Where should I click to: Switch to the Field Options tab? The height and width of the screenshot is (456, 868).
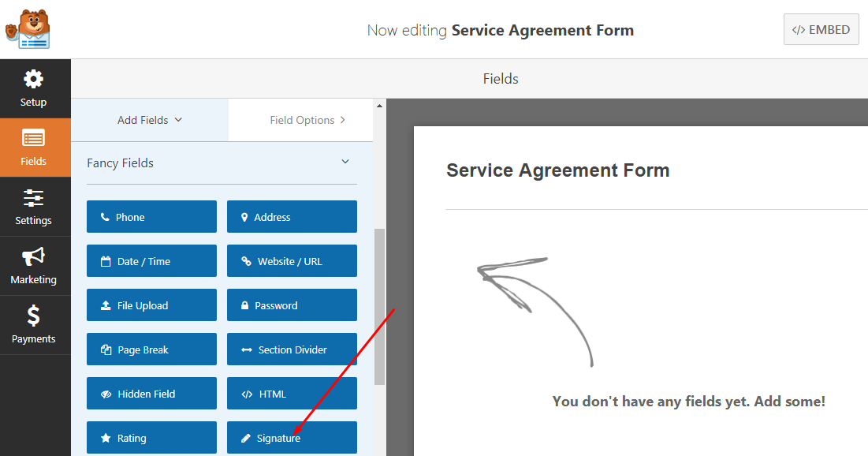(307, 120)
